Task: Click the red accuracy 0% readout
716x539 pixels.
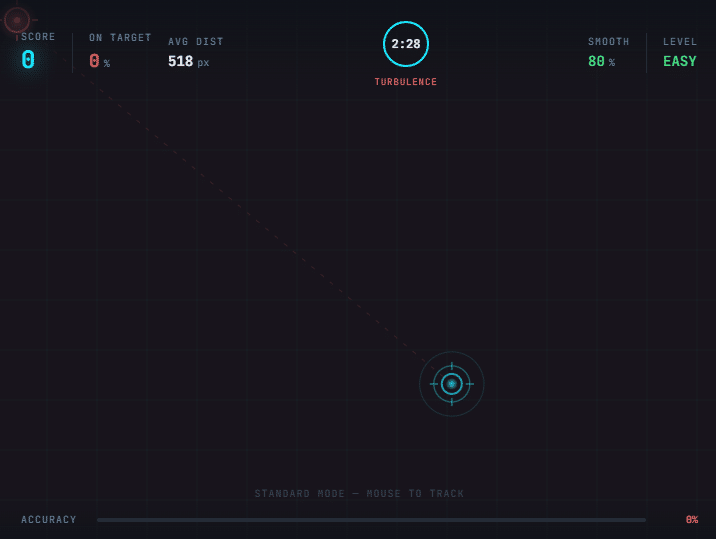Action: (x=691, y=520)
